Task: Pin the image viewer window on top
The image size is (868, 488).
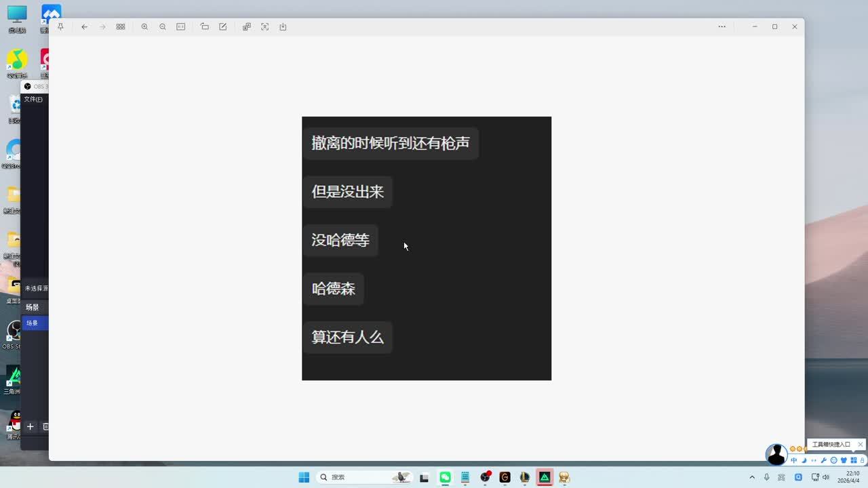Action: pyautogui.click(x=60, y=27)
